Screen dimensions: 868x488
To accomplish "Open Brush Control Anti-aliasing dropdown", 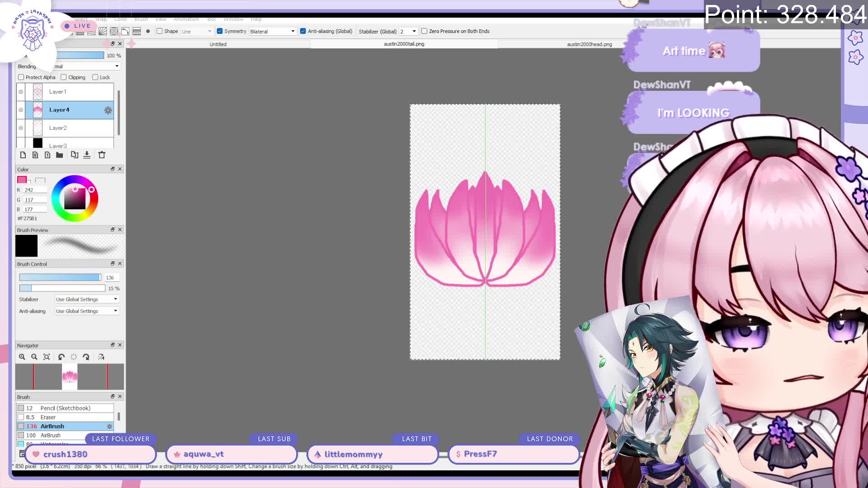I will tap(87, 311).
